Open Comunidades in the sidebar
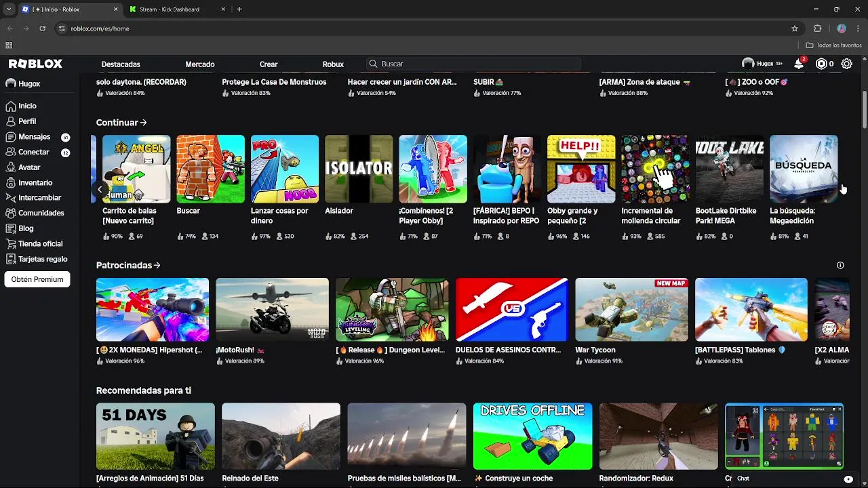 (x=39, y=213)
